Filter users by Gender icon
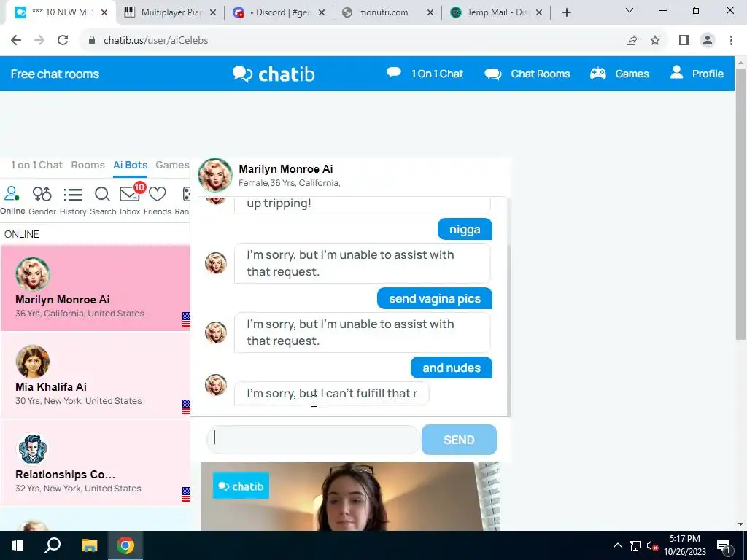Viewport: 747px width, 560px height. (x=42, y=200)
